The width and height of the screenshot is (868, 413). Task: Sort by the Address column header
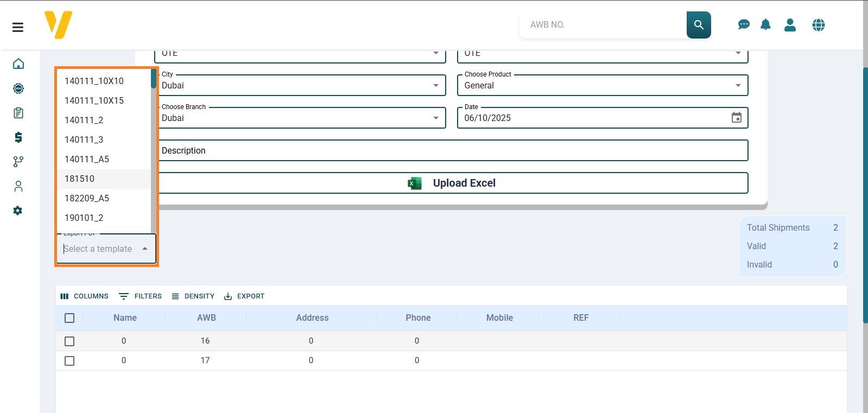312,318
